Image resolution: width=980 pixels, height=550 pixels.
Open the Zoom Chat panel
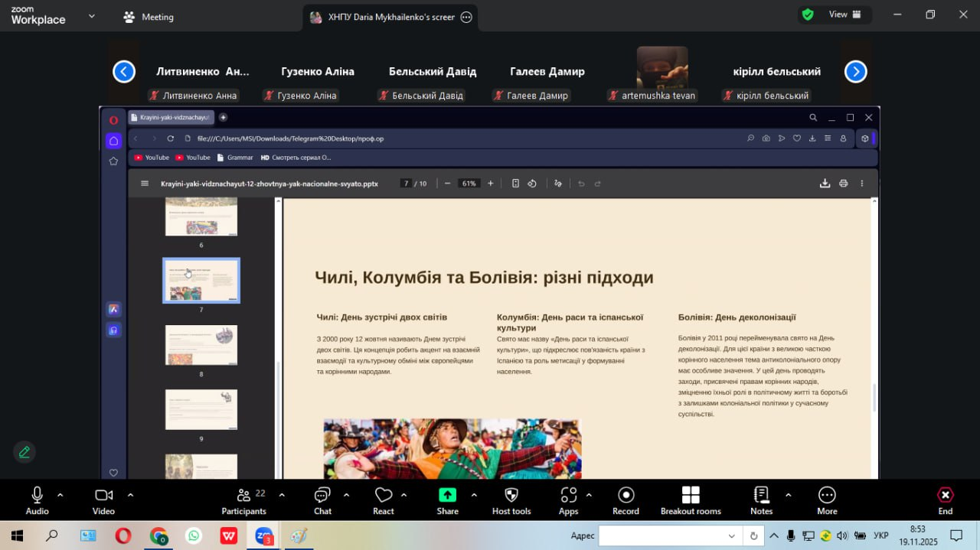coord(322,500)
